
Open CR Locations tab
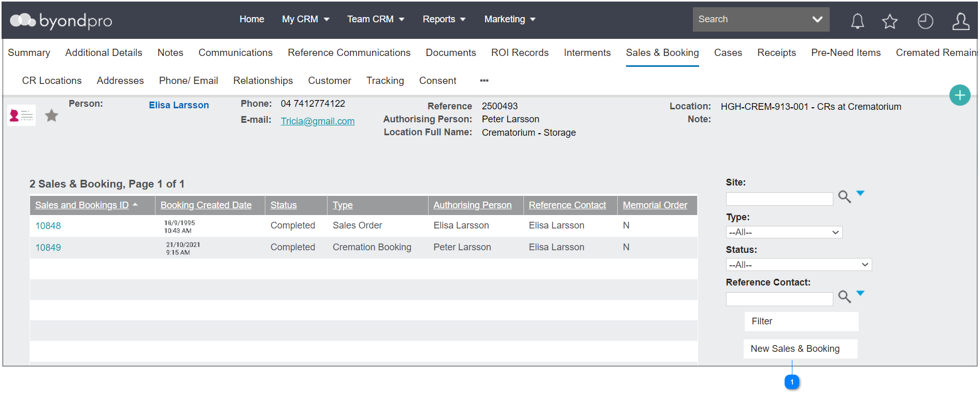(x=52, y=81)
